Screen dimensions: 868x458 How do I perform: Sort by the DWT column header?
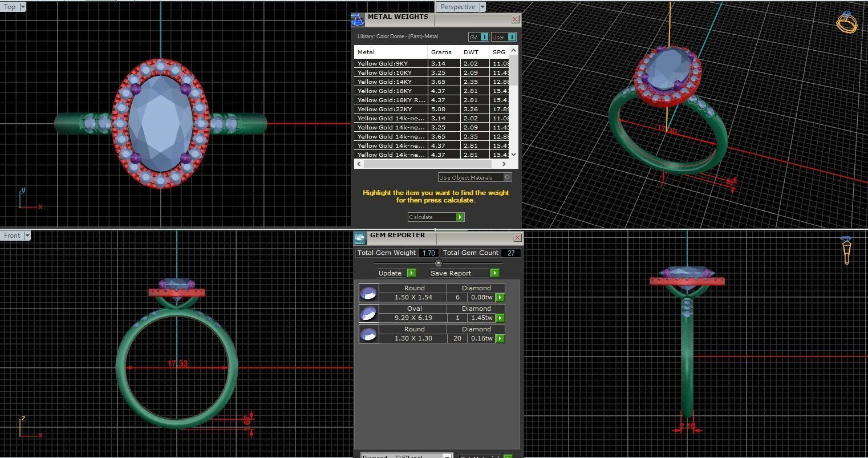click(474, 52)
